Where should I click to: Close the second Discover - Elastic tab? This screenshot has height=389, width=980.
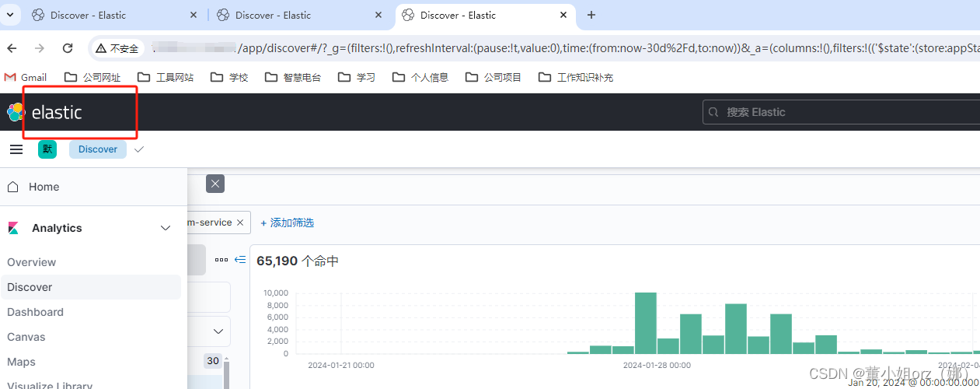point(379,15)
